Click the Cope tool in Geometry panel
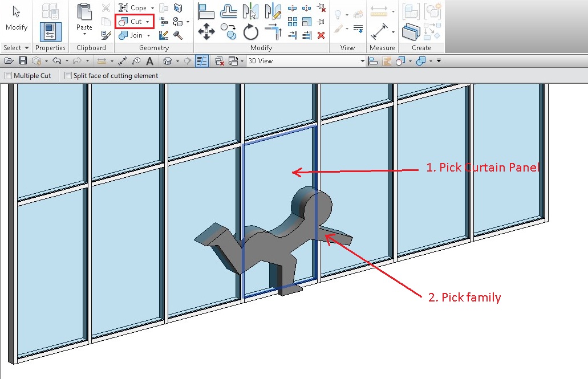This screenshot has width=588, height=379. pos(134,8)
